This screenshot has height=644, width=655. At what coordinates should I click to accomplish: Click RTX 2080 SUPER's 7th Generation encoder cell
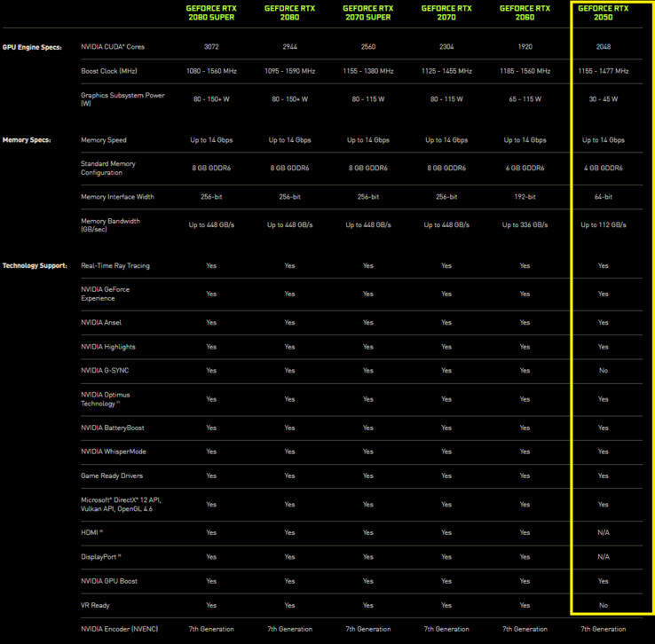pos(211,629)
